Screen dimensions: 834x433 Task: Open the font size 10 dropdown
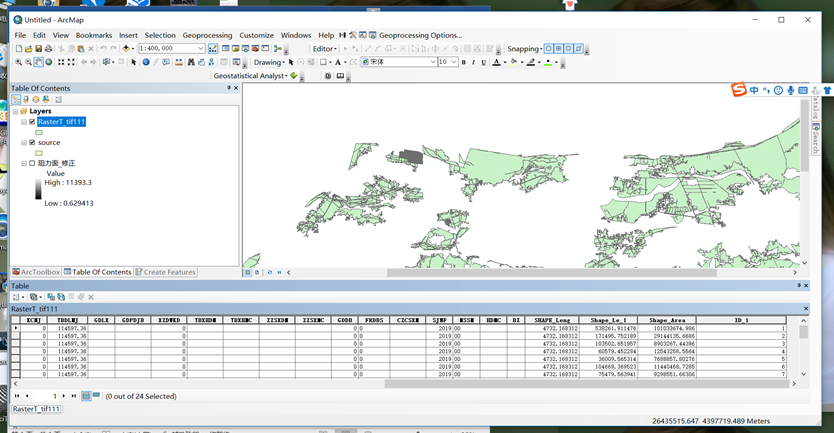454,62
